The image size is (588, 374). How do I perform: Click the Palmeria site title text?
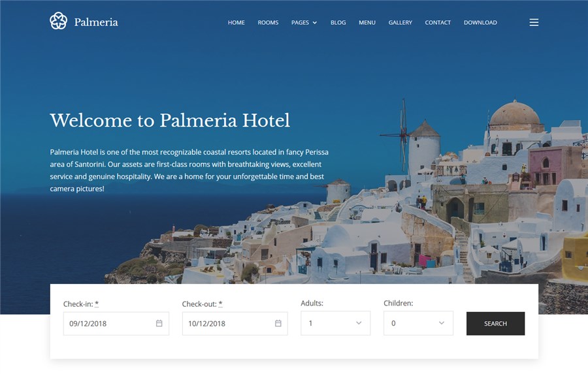point(96,22)
